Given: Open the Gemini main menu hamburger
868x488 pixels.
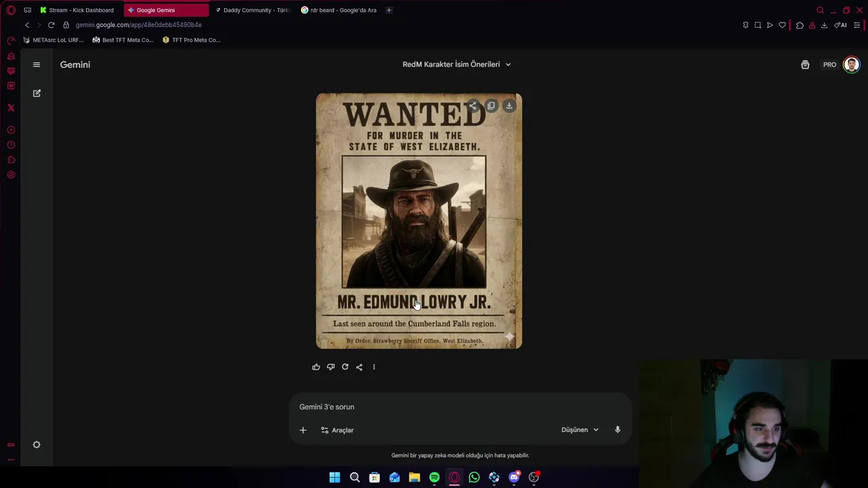Looking at the screenshot, I should (x=37, y=64).
